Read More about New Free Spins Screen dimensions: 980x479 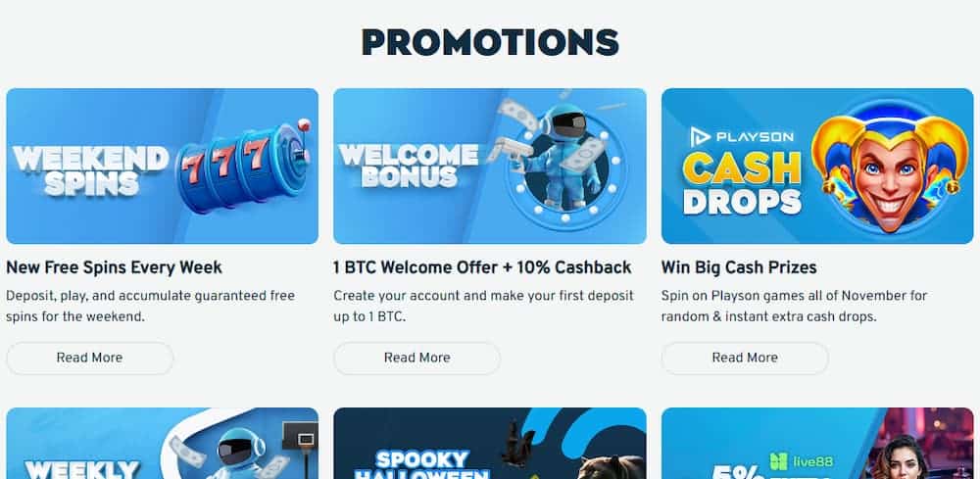89,358
